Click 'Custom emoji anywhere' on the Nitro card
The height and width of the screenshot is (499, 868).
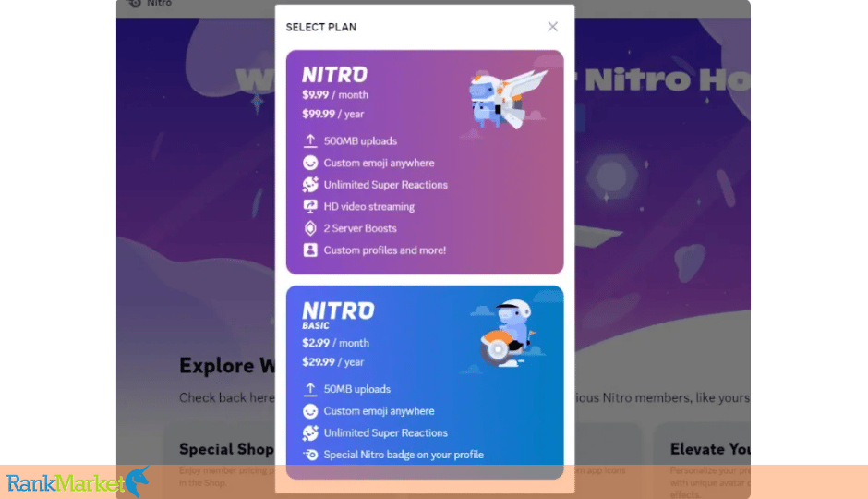(x=380, y=163)
